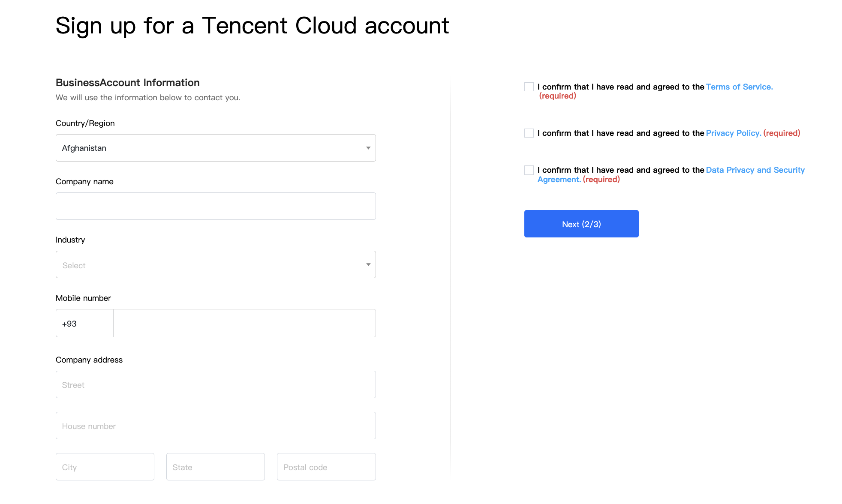Focus the Mobile number input field
Screen dimensions: 842x504
click(244, 323)
